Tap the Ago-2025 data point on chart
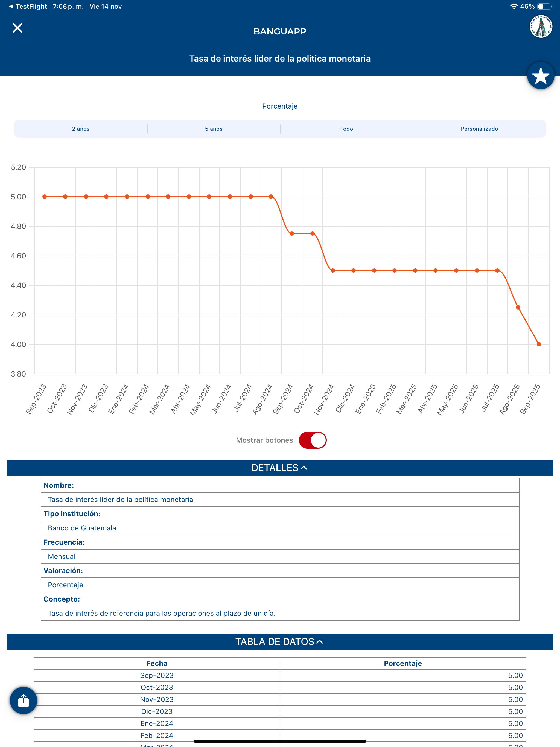 coord(518,307)
